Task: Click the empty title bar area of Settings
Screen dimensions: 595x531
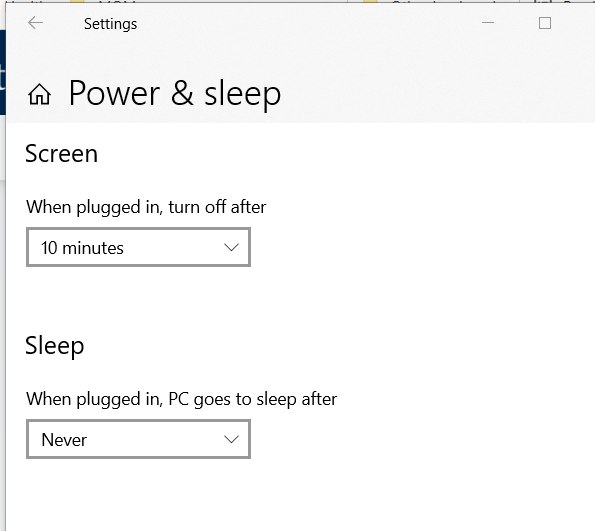Action: pyautogui.click(x=304, y=24)
